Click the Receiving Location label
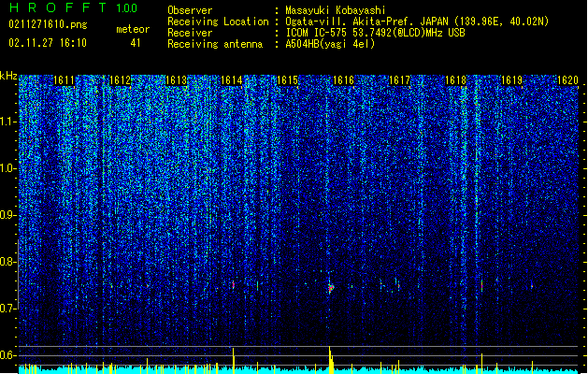The image size is (588, 374). click(x=218, y=22)
